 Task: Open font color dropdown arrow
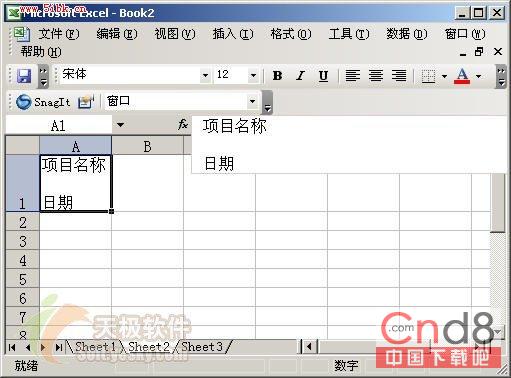pyautogui.click(x=479, y=76)
